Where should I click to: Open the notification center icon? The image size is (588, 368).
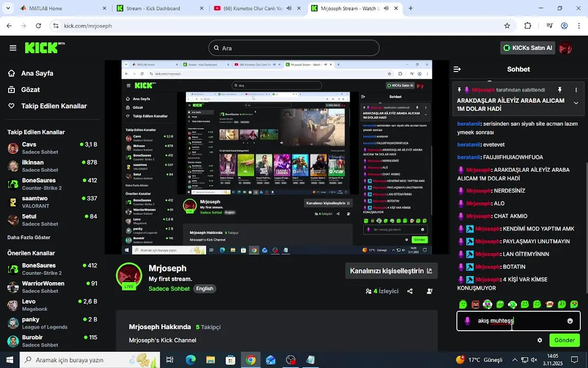(x=574, y=360)
